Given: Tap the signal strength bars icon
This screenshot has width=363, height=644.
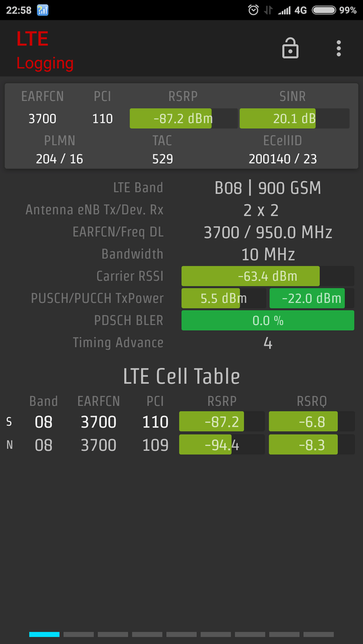Looking at the screenshot, I should (x=284, y=10).
